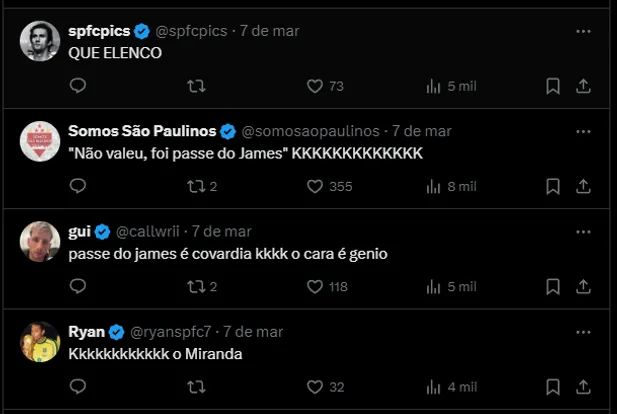
Task: Share the Somos São Paulinos tweet
Action: pyautogui.click(x=583, y=187)
